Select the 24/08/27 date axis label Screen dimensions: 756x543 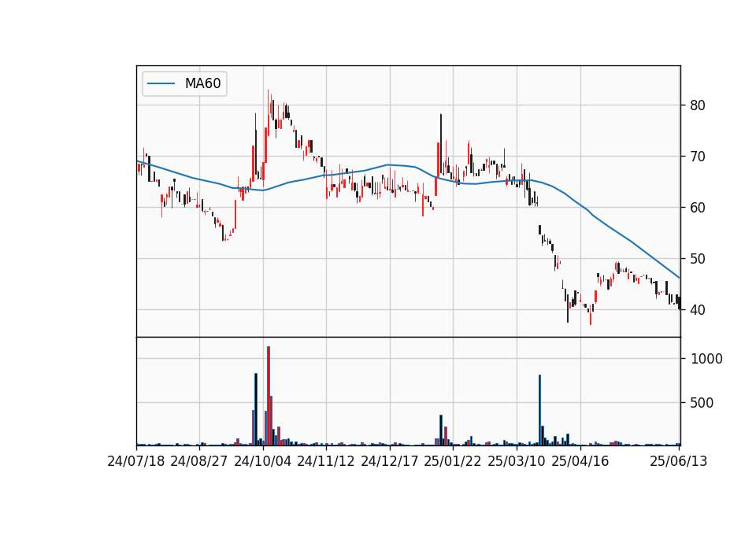[x=199, y=461]
